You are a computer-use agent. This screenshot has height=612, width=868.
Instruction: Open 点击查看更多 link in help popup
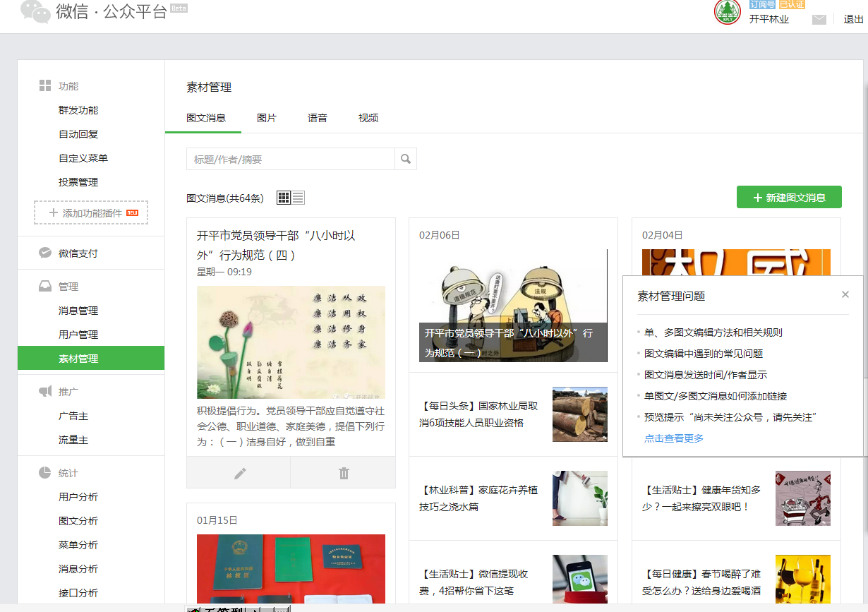click(674, 438)
